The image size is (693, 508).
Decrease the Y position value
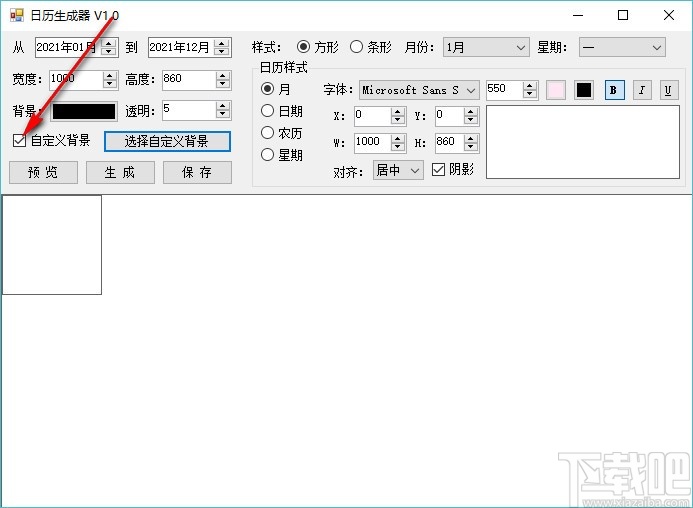(x=471, y=120)
